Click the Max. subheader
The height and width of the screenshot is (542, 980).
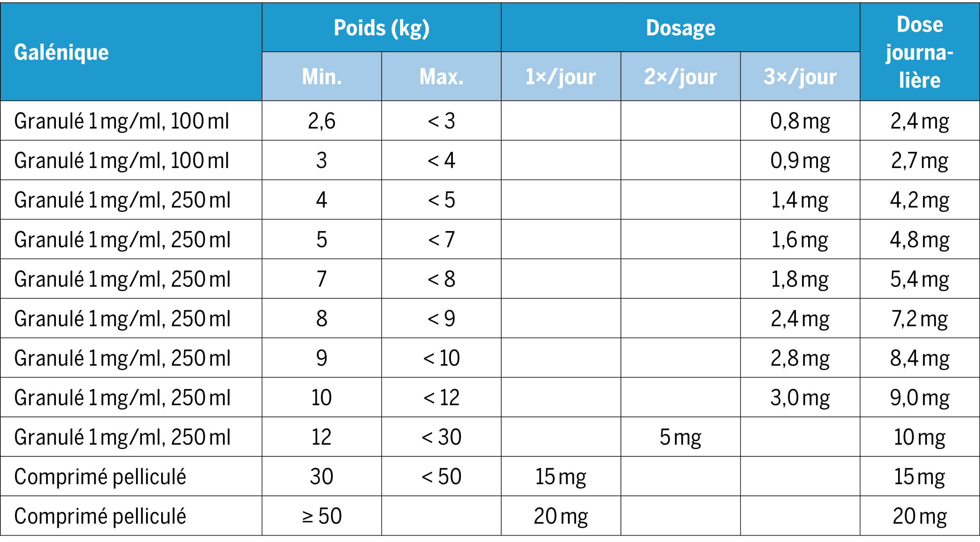coord(441,76)
